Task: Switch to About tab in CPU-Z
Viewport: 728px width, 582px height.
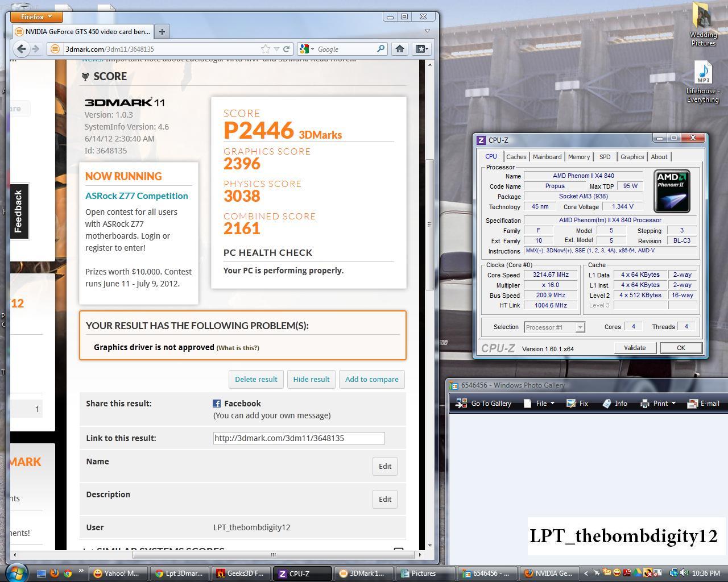Action: [659, 157]
